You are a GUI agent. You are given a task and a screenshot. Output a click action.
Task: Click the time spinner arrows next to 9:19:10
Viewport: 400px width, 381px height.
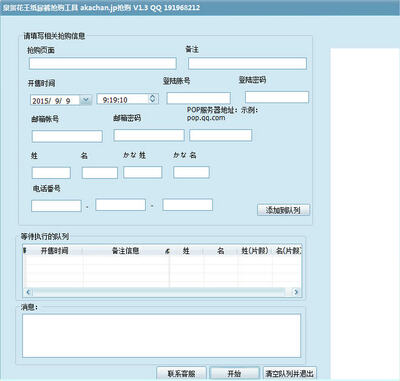(x=153, y=99)
